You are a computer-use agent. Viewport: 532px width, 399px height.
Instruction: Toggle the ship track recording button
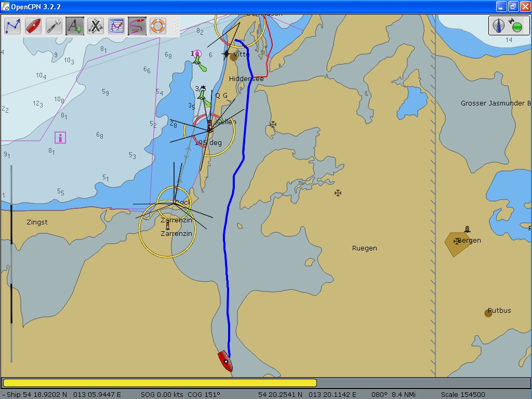(137, 26)
